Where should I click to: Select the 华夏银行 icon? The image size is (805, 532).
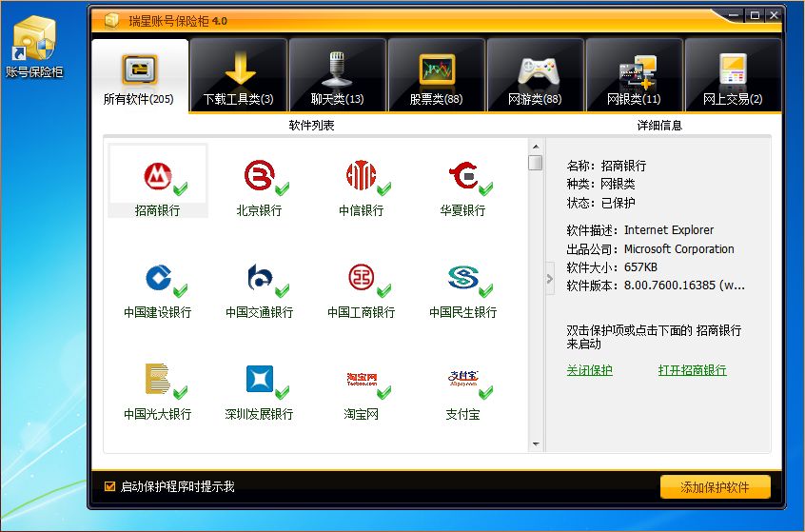pos(463,176)
